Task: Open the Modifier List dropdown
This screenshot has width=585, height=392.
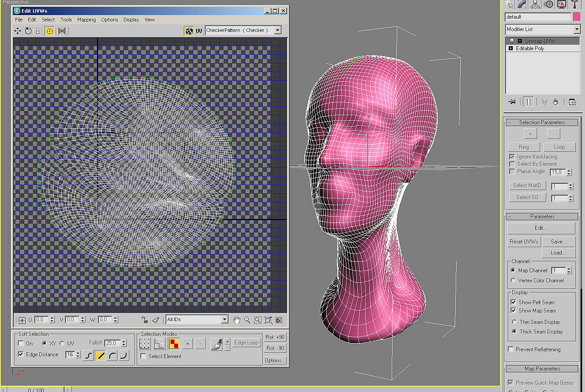Action: tap(577, 29)
